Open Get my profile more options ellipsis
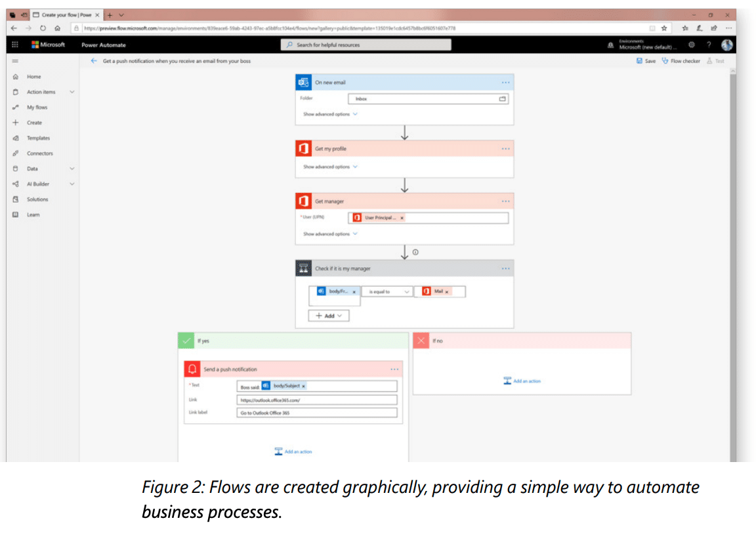Screen dimensions: 756x550 [505, 148]
